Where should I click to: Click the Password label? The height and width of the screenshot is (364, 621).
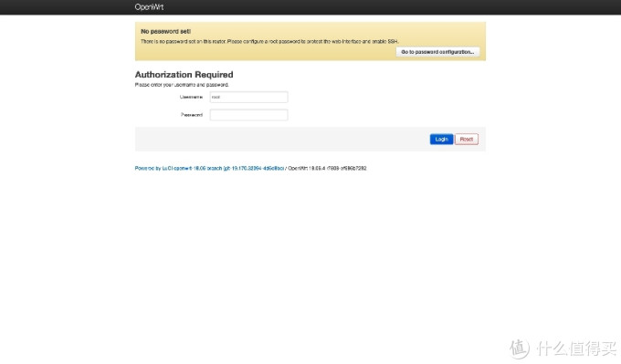[192, 115]
